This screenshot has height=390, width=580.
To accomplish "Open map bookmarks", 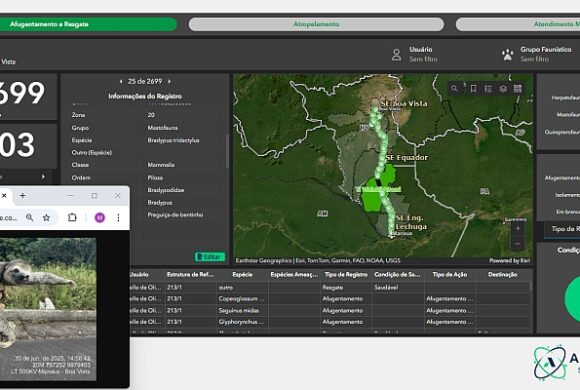I will 473,89.
